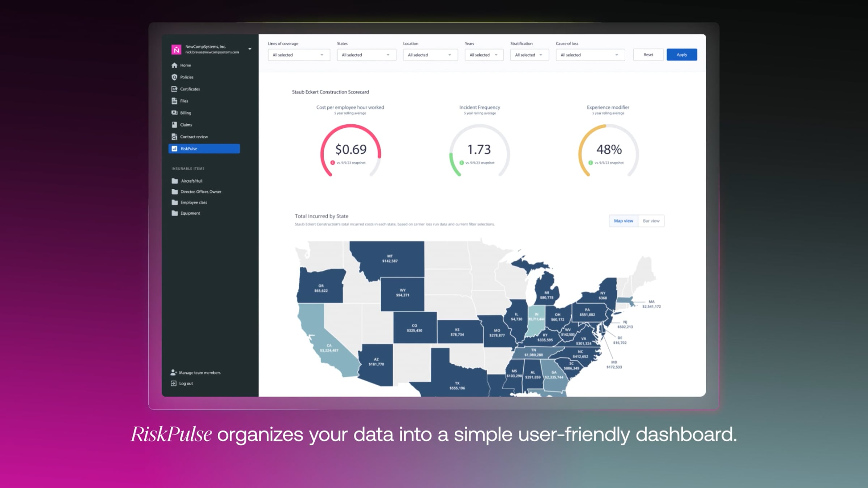Click the Apply button
The height and width of the screenshot is (488, 868).
click(x=682, y=55)
